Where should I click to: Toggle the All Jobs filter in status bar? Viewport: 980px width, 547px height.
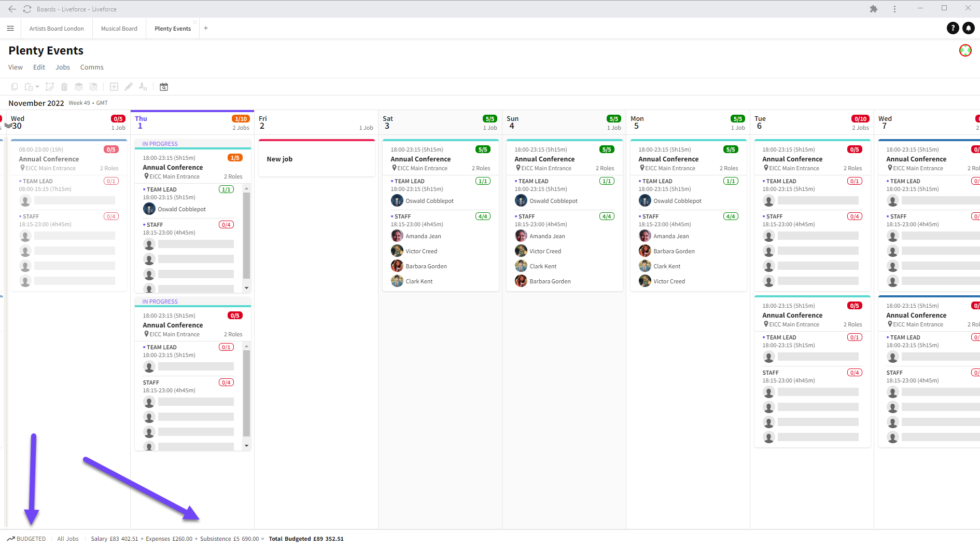tap(68, 539)
